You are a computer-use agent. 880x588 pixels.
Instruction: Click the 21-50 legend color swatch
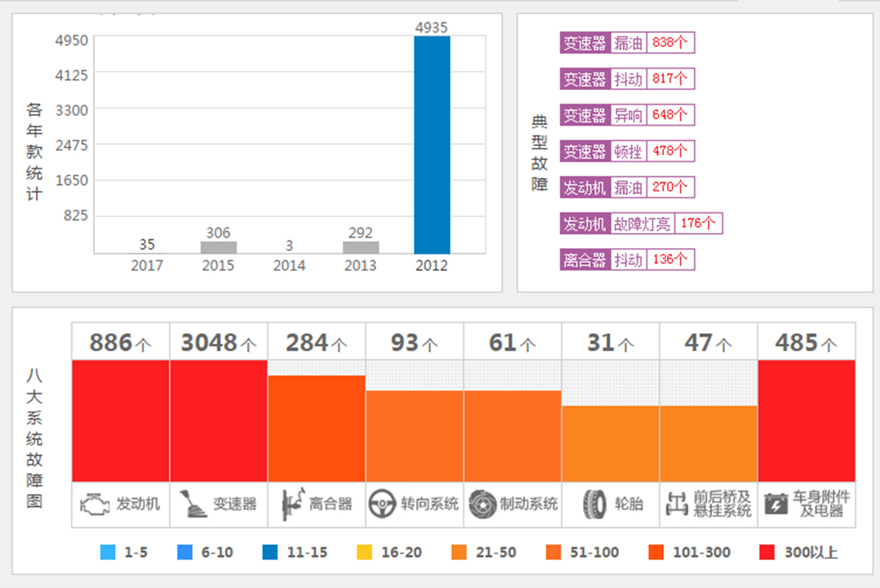point(459,552)
